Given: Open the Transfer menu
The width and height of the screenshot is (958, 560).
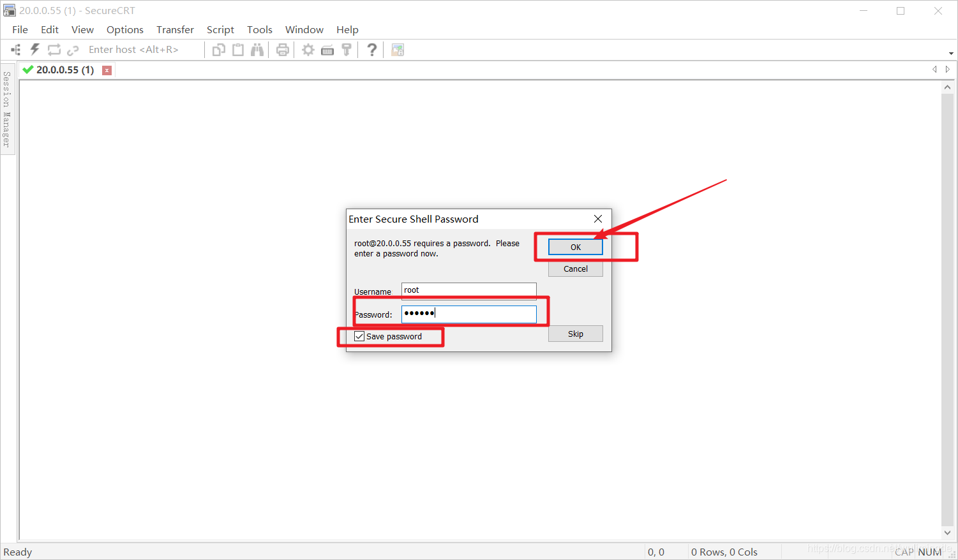Looking at the screenshot, I should pyautogui.click(x=176, y=29).
